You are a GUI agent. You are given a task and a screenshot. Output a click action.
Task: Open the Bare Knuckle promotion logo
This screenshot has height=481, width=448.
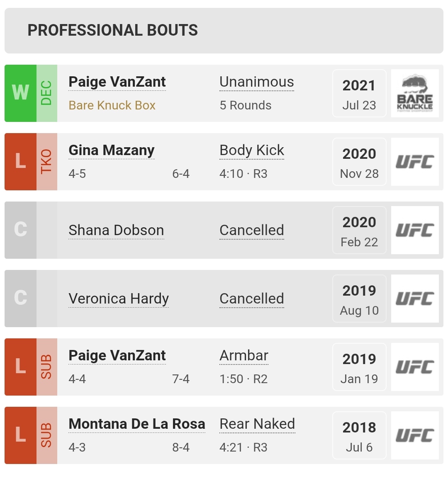tap(415, 93)
